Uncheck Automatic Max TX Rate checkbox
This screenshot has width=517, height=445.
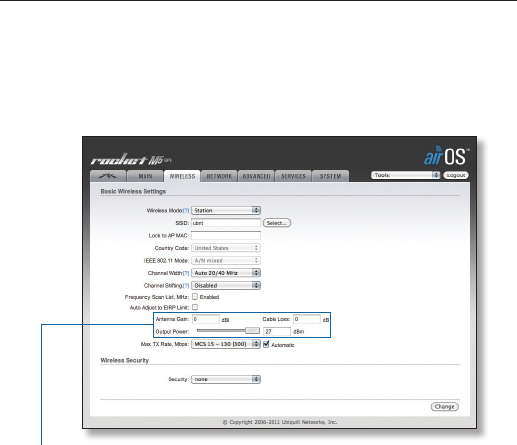click(266, 344)
